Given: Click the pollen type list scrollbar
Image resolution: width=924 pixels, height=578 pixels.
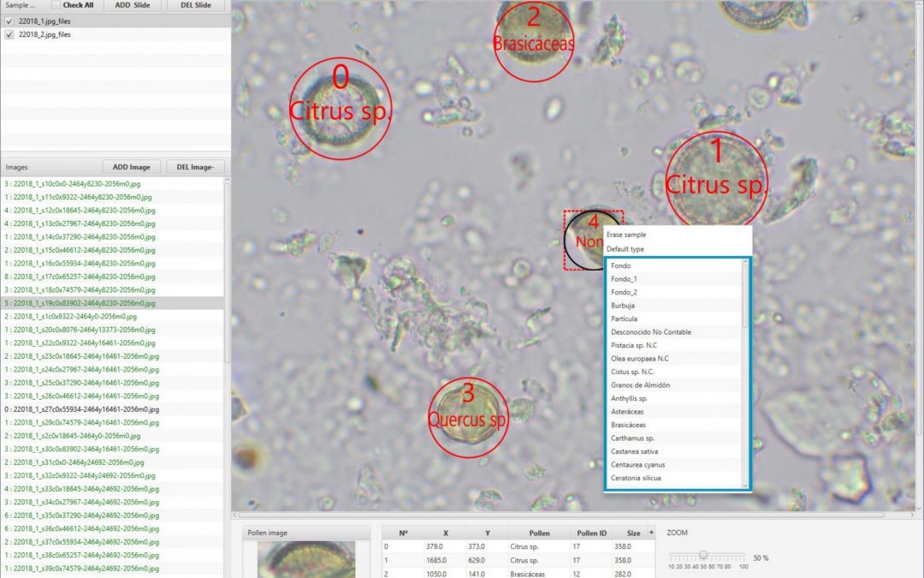Looking at the screenshot, I should click(x=745, y=295).
